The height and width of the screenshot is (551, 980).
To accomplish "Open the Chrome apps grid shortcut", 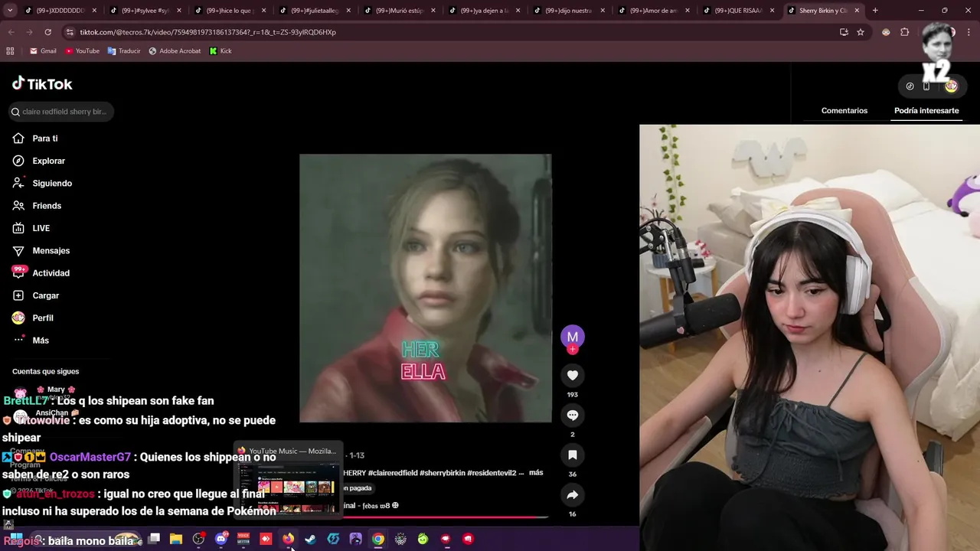I will click(x=10, y=51).
